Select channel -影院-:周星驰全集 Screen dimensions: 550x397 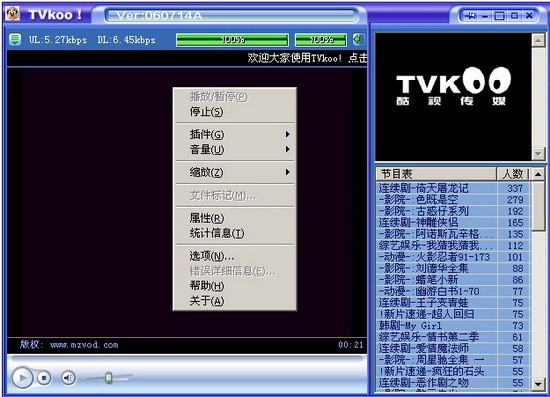coord(454,360)
